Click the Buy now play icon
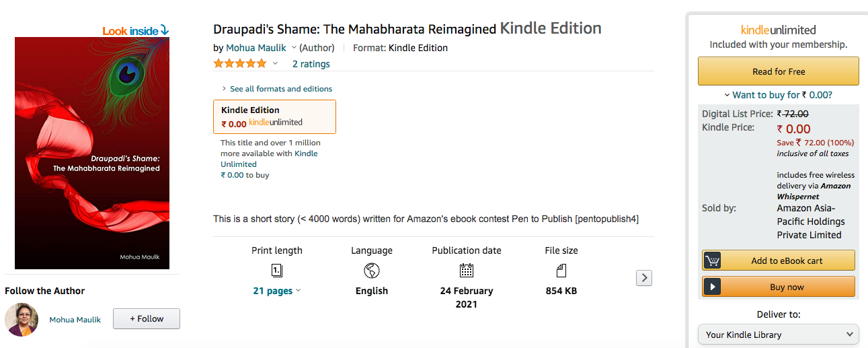The height and width of the screenshot is (348, 868). click(x=712, y=287)
